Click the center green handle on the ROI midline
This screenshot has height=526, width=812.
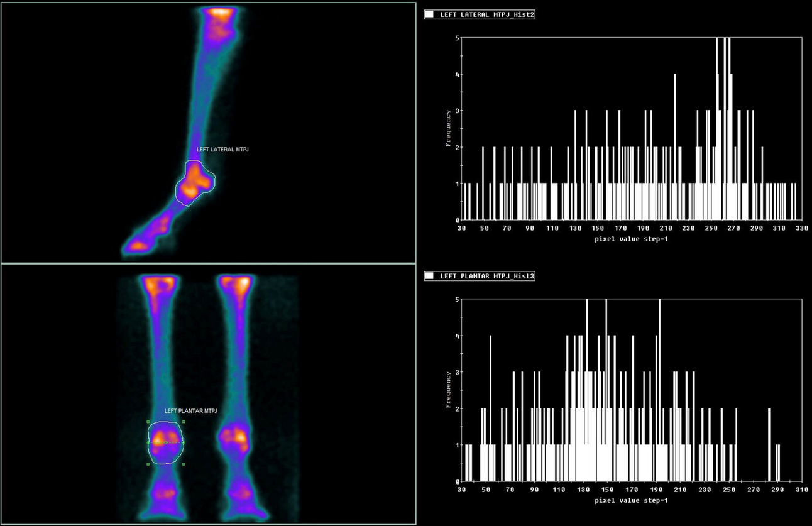(x=166, y=442)
